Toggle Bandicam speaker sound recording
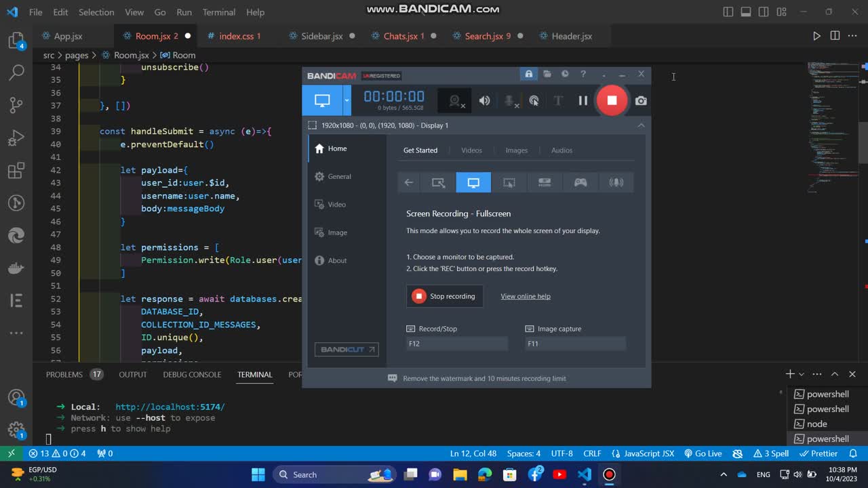This screenshot has height=488, width=868. [484, 100]
